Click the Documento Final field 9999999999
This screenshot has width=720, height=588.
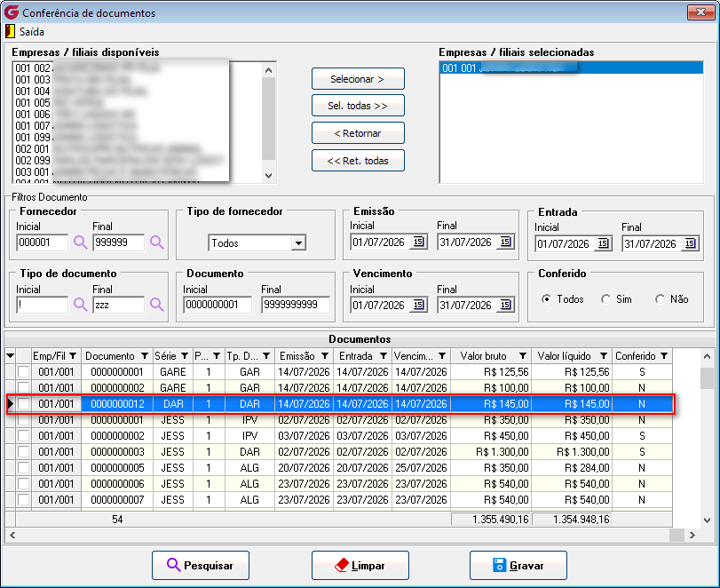[x=296, y=305]
